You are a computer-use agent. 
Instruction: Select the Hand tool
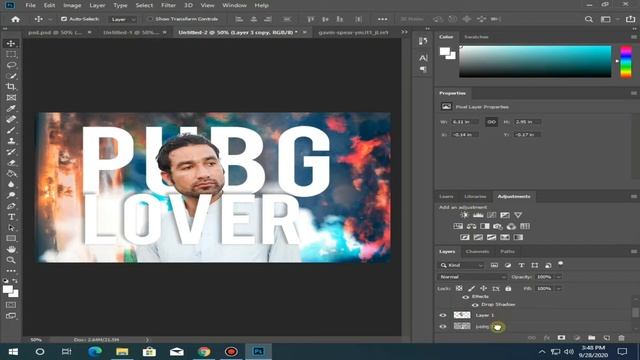pos(11,249)
